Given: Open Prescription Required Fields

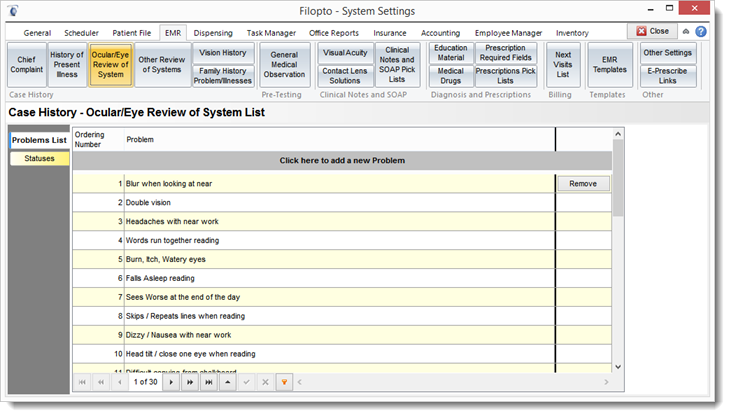Looking at the screenshot, I should [x=506, y=53].
